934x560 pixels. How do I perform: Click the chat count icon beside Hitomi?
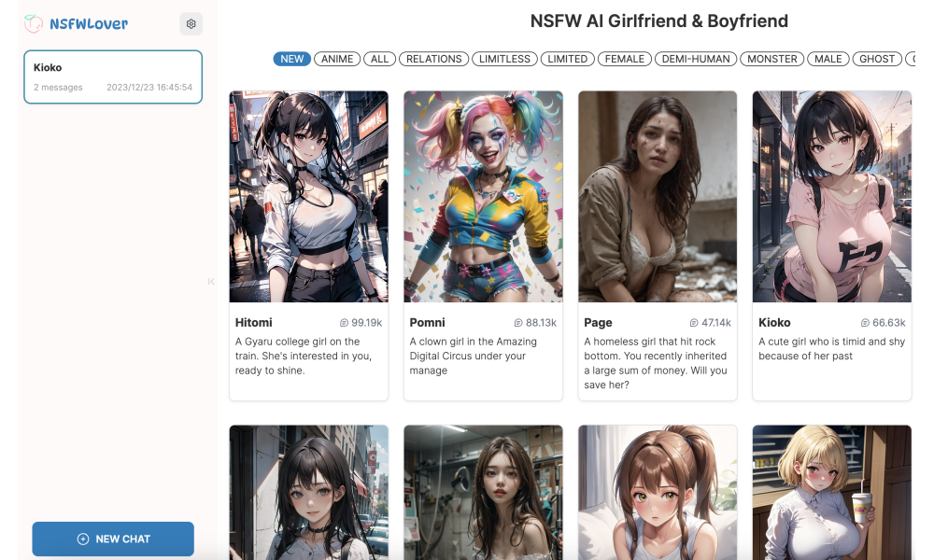click(344, 323)
